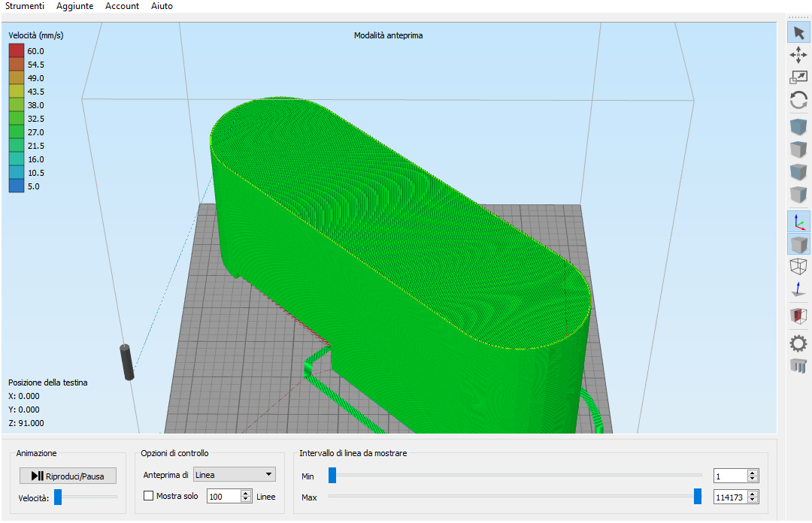Toggle the solid gray cube view mode
The height and width of the screenshot is (523, 812).
tap(798, 244)
